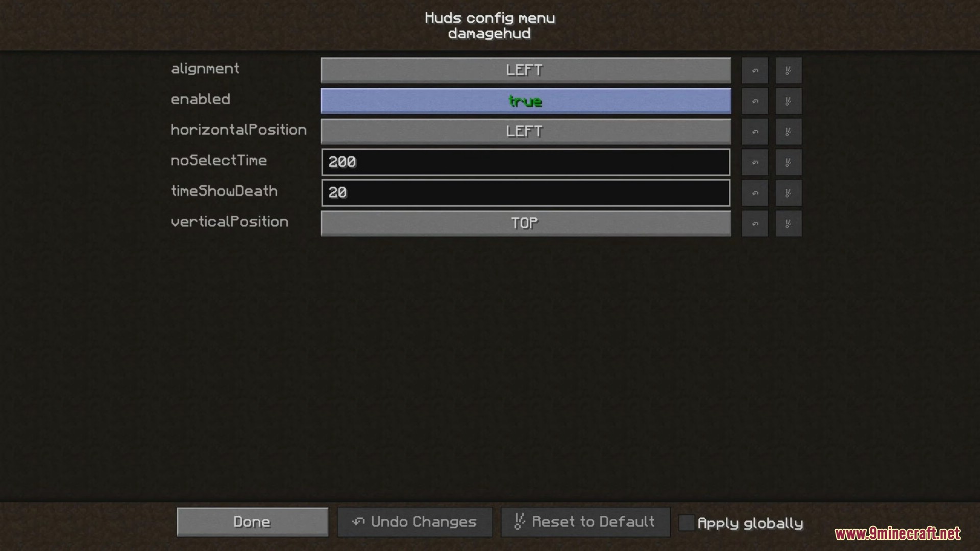Click the reset icon for timeShowDeath
980x551 pixels.
(x=786, y=192)
